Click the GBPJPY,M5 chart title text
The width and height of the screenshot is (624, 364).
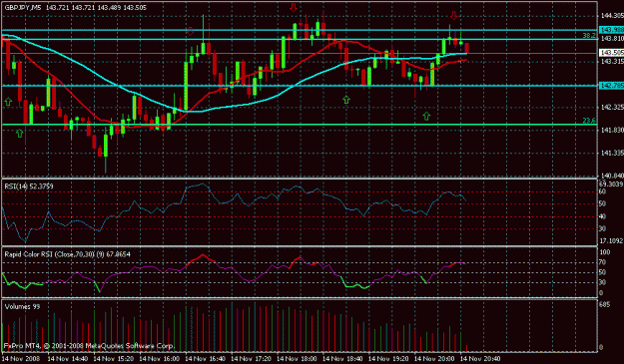[x=22, y=8]
